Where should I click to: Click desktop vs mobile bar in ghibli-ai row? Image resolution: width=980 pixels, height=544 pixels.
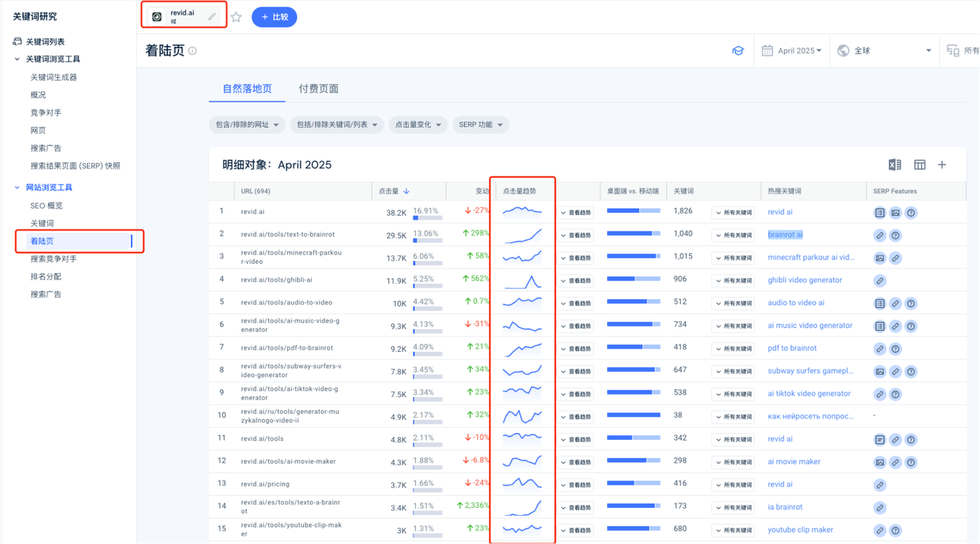click(634, 279)
